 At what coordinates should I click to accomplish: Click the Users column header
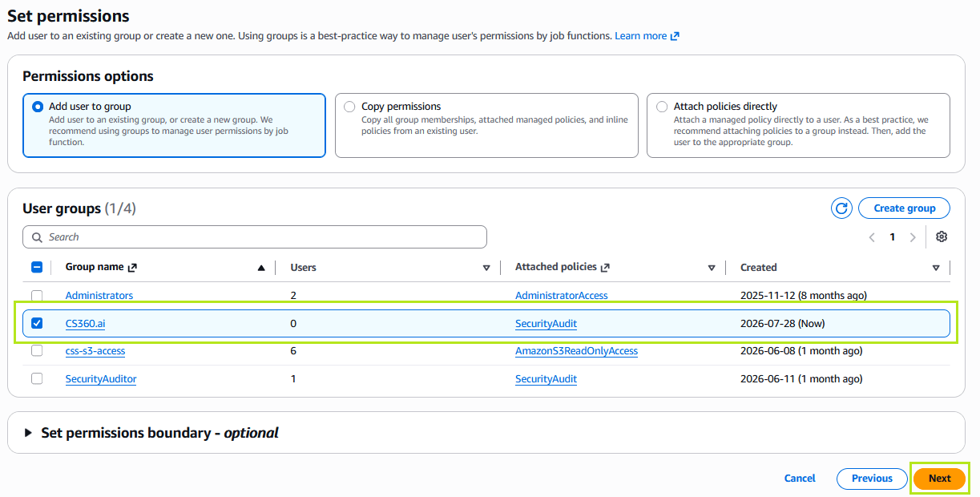pos(303,268)
